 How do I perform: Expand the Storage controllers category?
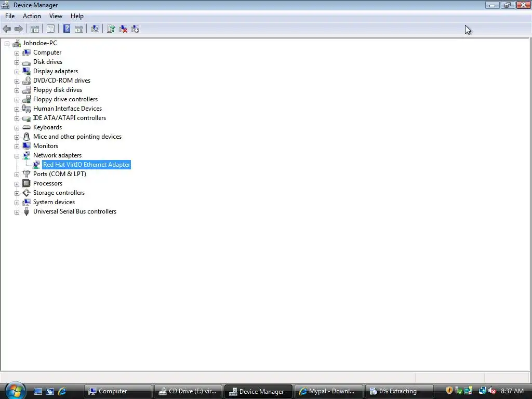[x=17, y=193]
